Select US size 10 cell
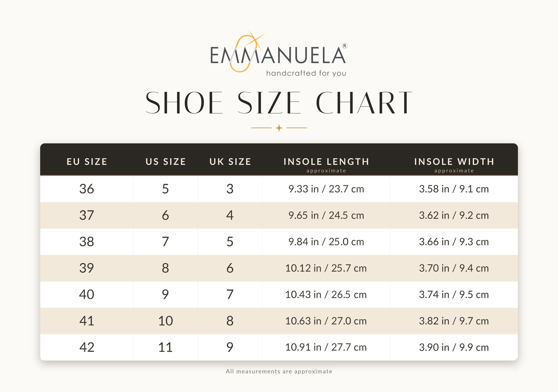 (x=166, y=321)
